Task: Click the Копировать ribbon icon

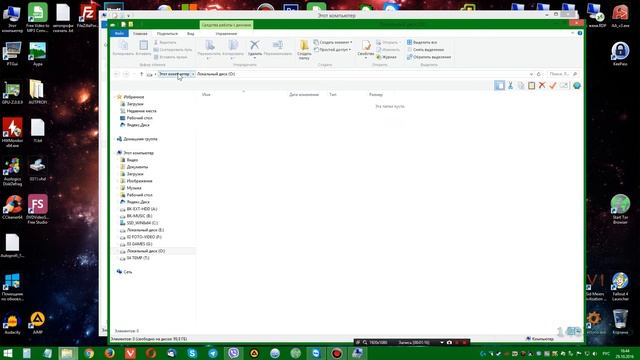Action: tap(123, 48)
